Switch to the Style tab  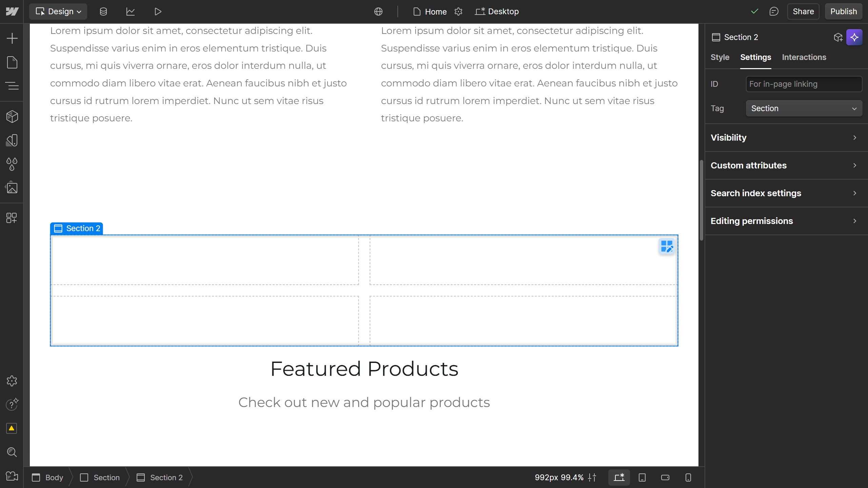click(720, 57)
